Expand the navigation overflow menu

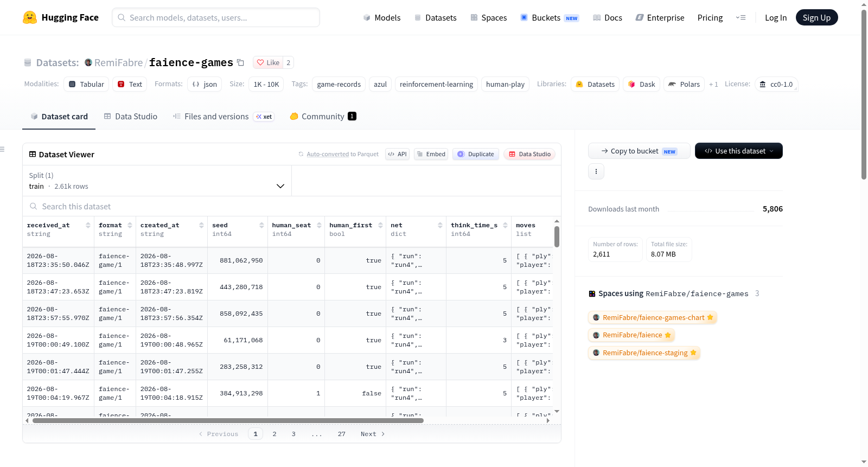click(x=741, y=17)
